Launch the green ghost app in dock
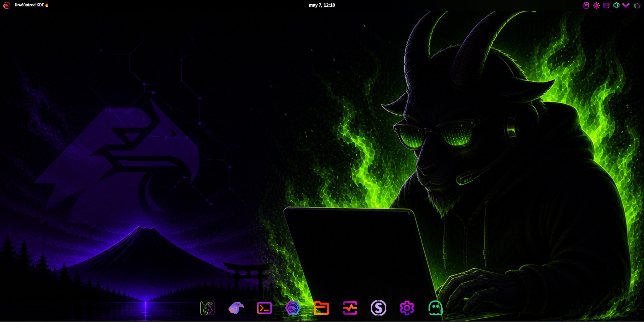644x322 pixels. point(436,308)
